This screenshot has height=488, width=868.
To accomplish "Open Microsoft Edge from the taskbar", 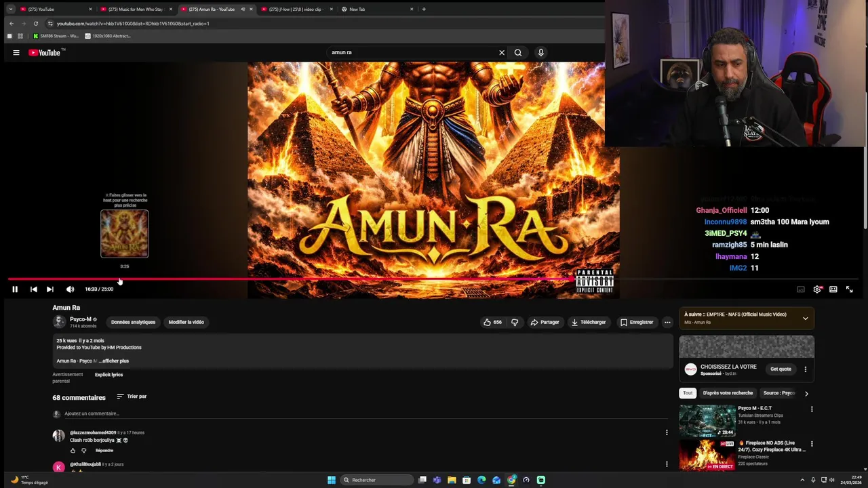I will [481, 480].
